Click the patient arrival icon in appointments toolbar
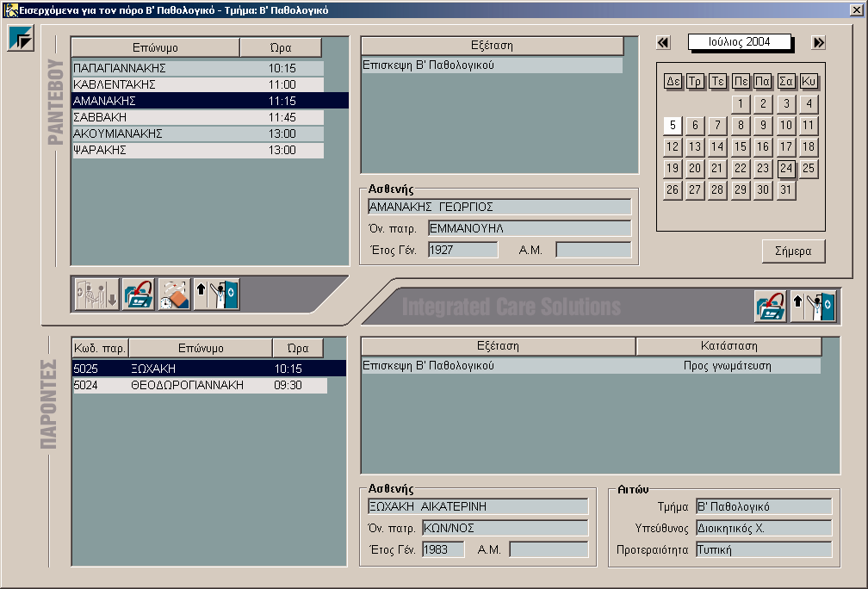This screenshot has width=868, height=589. point(96,294)
